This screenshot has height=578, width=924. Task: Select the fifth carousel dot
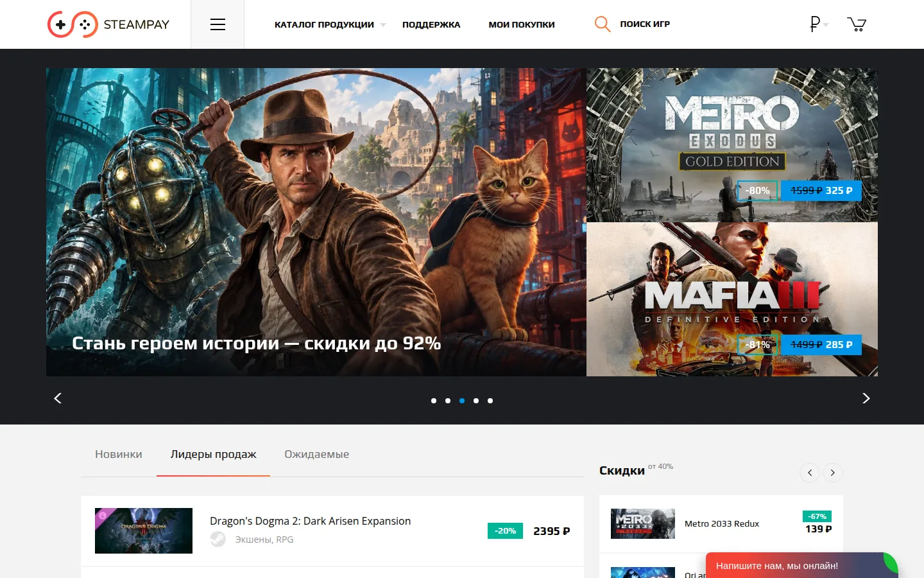tap(490, 401)
